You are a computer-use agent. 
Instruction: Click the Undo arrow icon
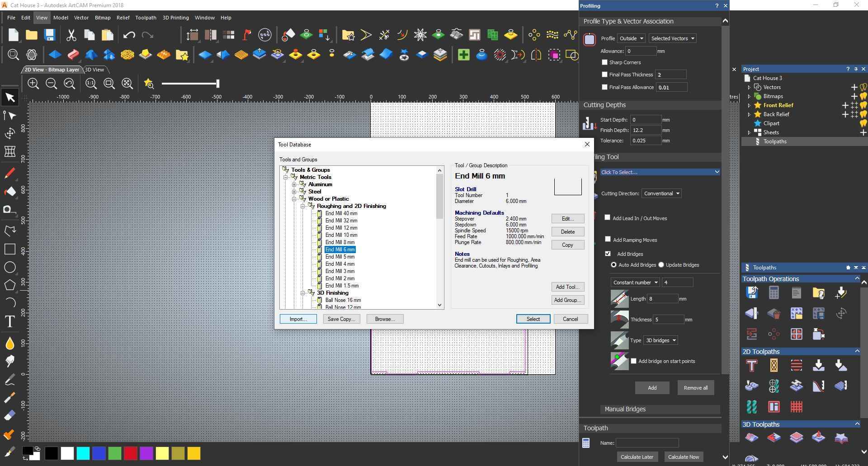pos(129,35)
